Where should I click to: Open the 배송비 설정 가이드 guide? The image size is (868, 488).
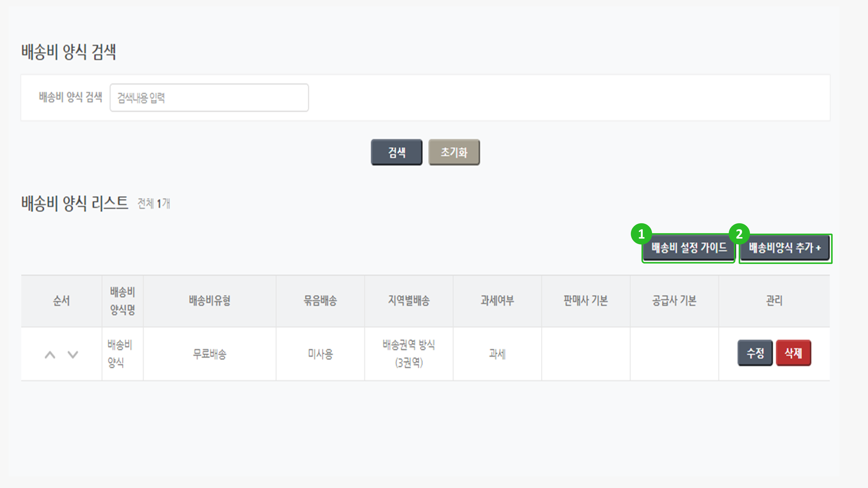click(x=688, y=248)
